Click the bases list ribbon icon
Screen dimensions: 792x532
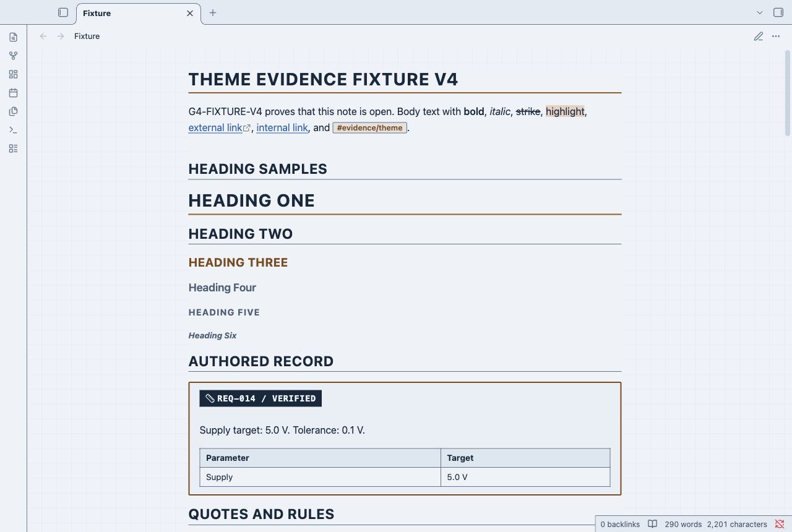(13, 148)
